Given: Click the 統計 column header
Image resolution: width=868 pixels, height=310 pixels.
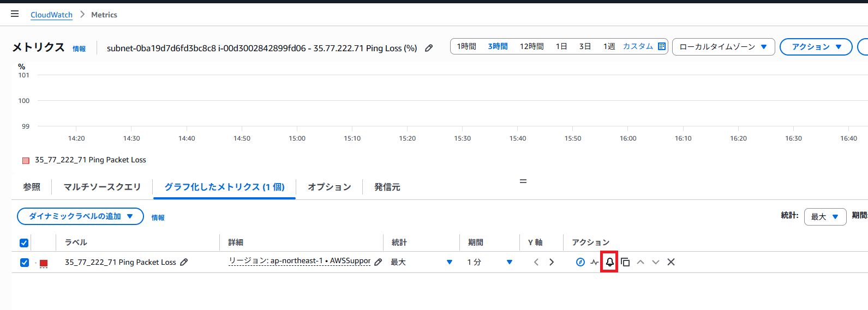Looking at the screenshot, I should point(399,242).
